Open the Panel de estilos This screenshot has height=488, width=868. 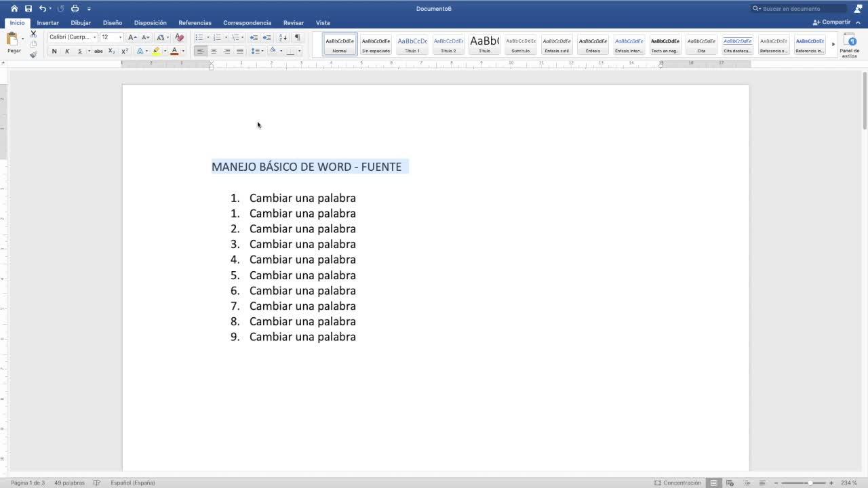coord(850,44)
